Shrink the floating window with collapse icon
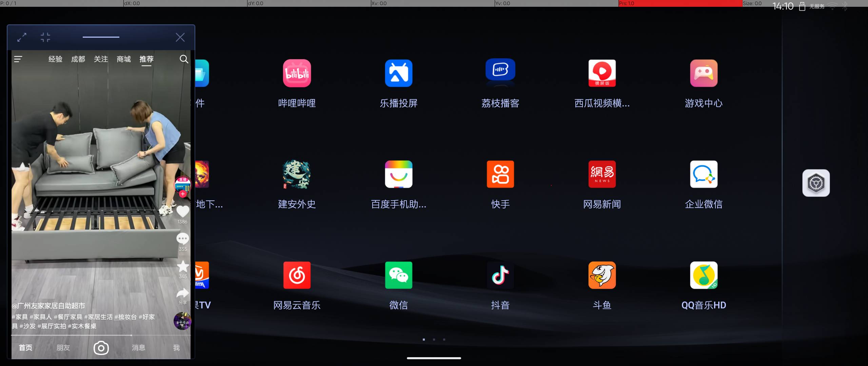 tap(45, 37)
